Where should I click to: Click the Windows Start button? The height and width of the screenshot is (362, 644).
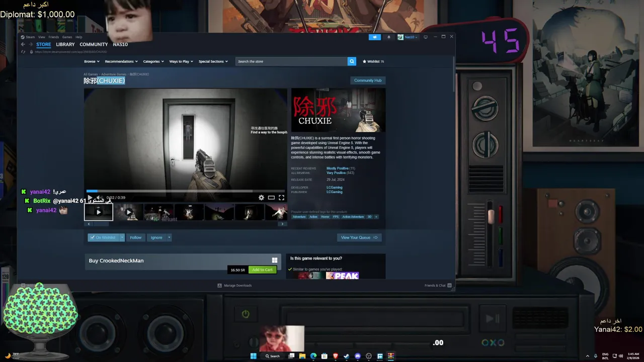[x=254, y=356]
